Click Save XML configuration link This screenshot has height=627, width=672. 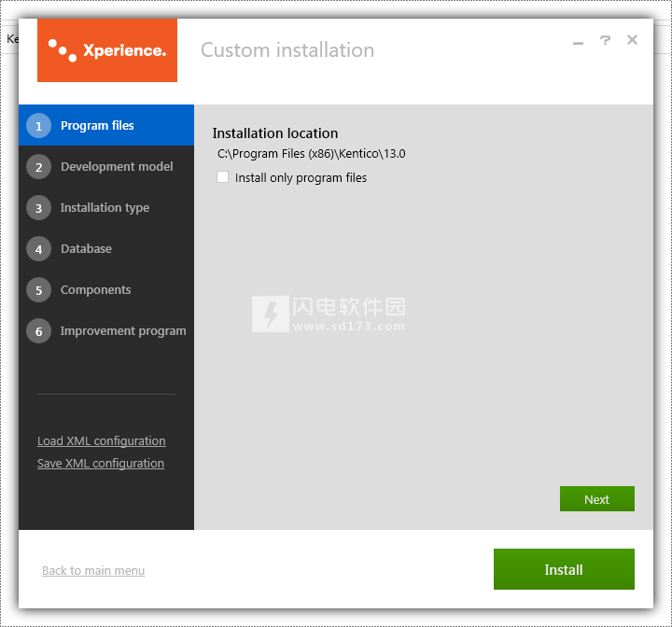point(101,464)
